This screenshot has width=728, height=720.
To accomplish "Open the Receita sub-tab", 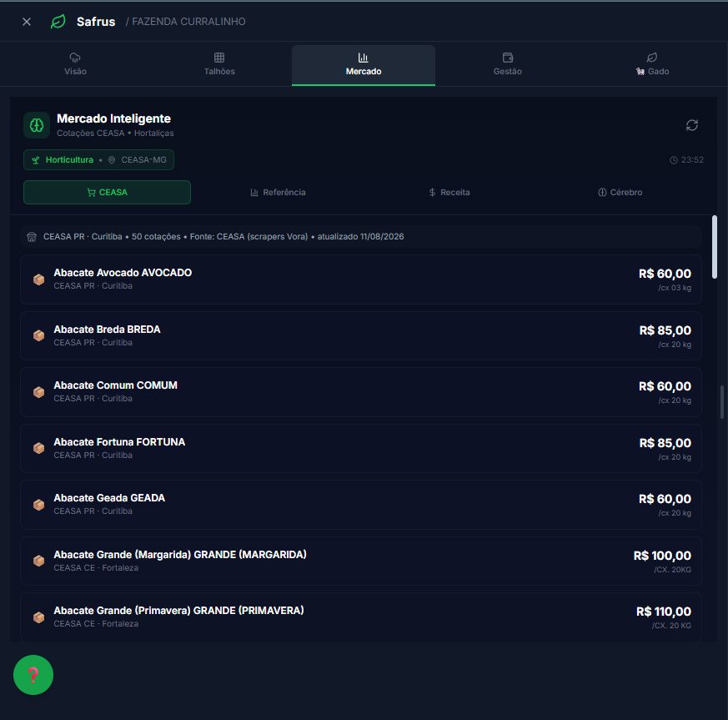I will click(x=449, y=193).
